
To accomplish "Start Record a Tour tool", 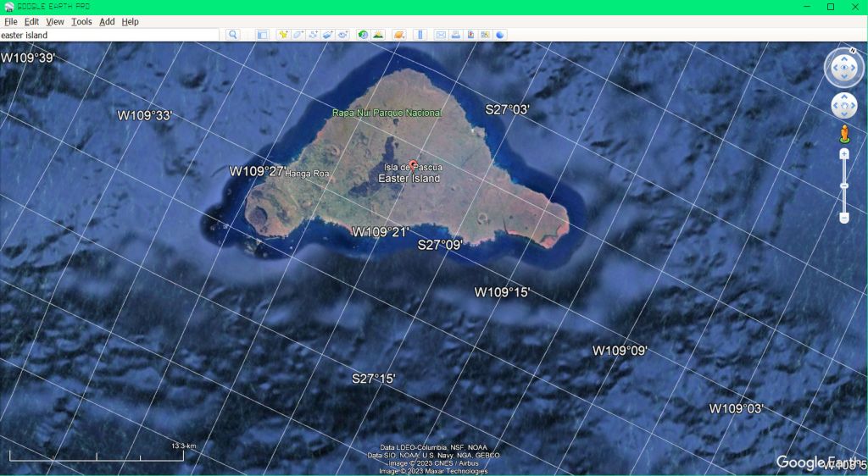I will coord(342,35).
